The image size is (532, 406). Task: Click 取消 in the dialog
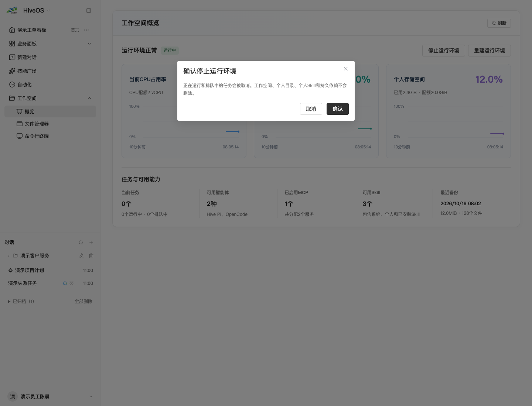pos(311,109)
